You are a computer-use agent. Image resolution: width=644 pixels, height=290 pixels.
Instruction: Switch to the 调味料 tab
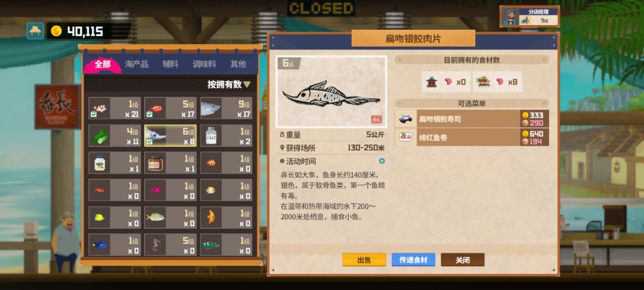[204, 64]
